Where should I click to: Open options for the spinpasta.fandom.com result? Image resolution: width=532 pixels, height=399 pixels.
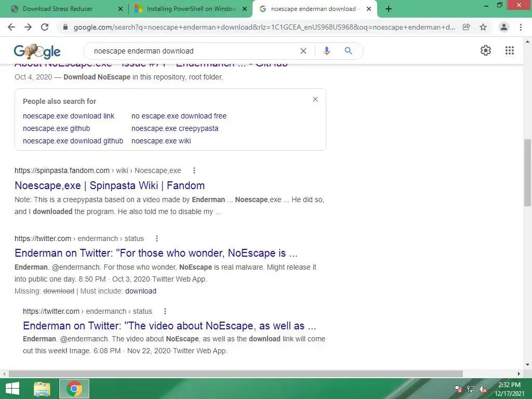(194, 170)
